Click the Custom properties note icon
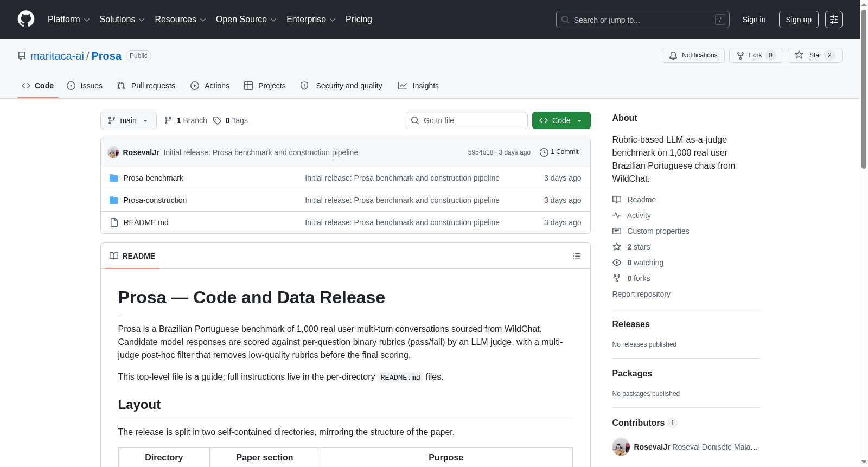 pos(617,231)
